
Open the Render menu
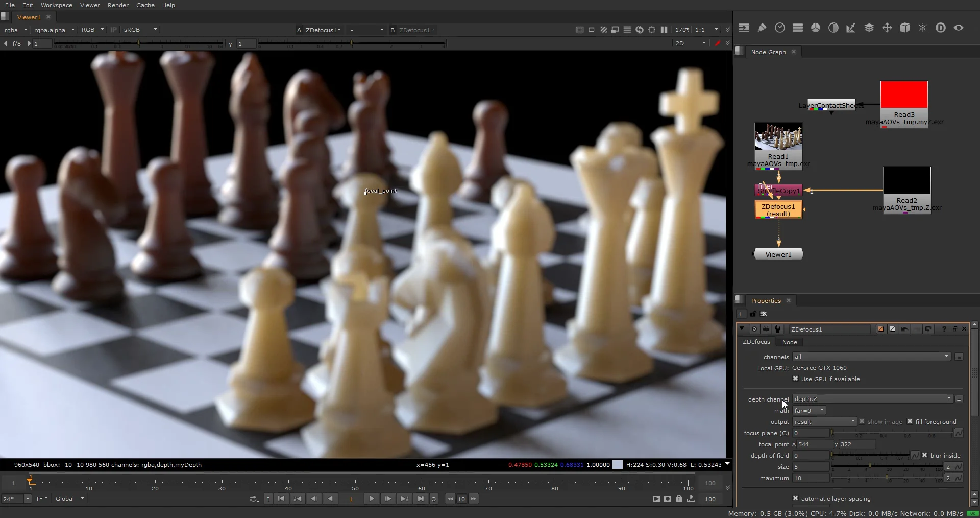[118, 5]
